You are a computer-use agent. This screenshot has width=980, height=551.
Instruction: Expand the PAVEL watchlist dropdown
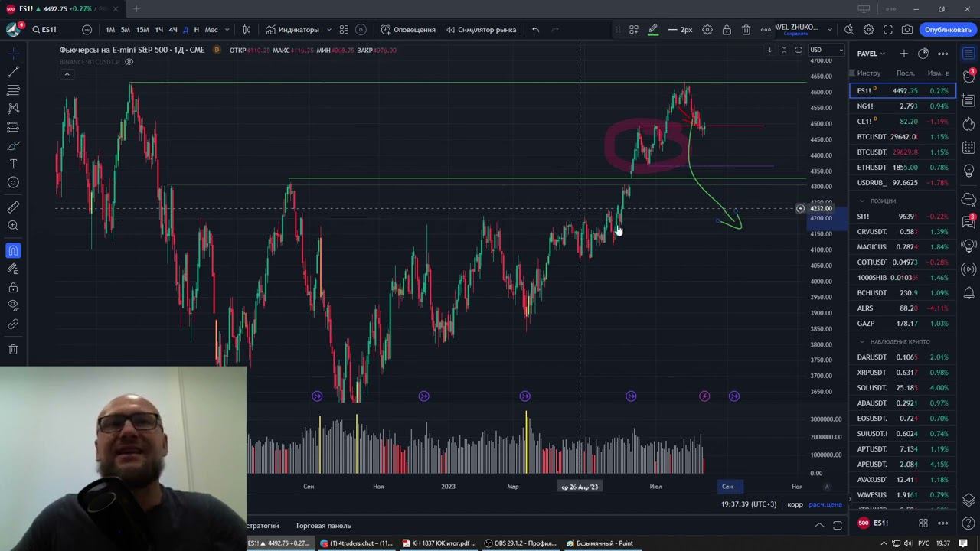pyautogui.click(x=871, y=54)
